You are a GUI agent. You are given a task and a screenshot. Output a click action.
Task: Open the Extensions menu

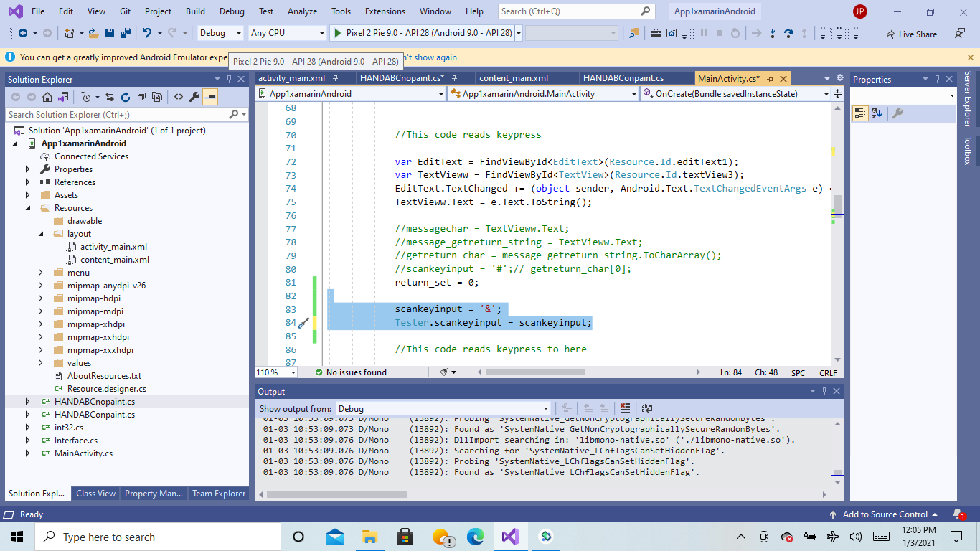pos(385,11)
